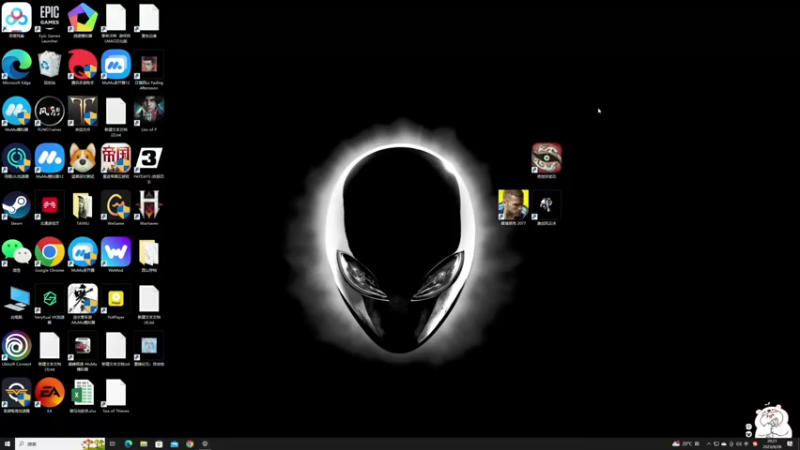Open Task View on the taskbar
This screenshot has height=450, width=800.
pos(113,444)
